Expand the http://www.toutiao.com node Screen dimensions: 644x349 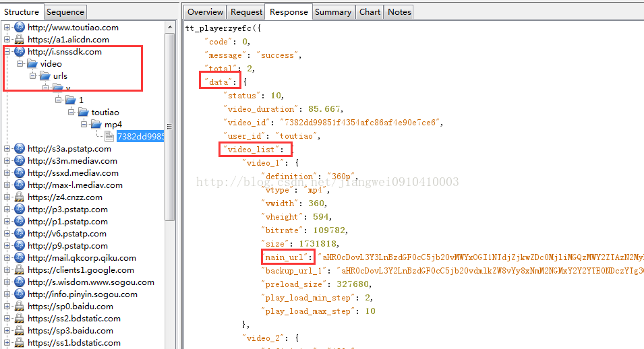(7, 28)
